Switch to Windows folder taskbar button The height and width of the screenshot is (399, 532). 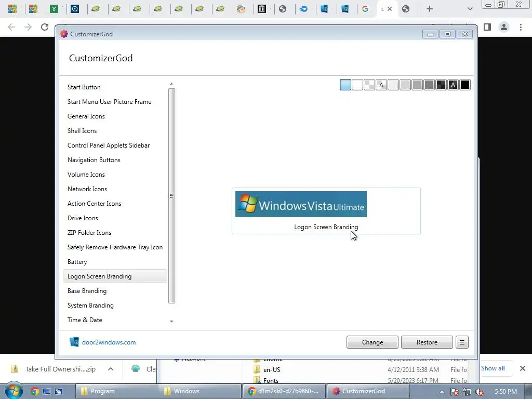click(x=200, y=391)
